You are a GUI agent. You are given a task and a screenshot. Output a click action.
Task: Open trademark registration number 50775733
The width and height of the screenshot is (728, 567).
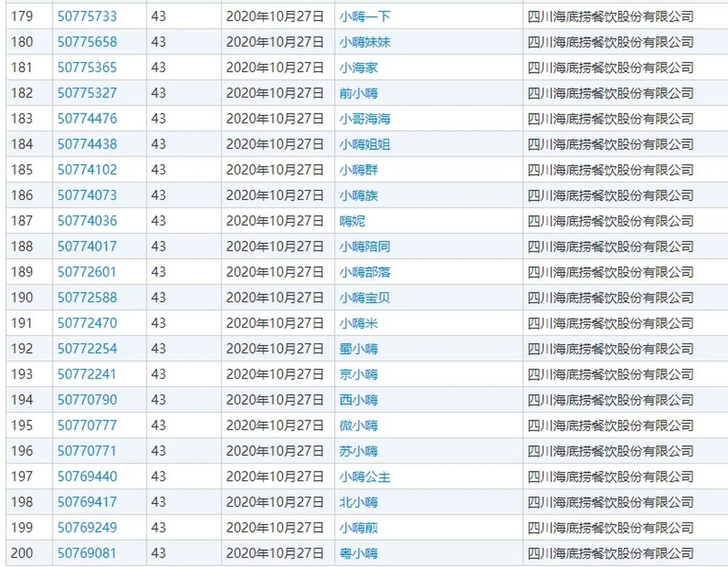pos(86,16)
